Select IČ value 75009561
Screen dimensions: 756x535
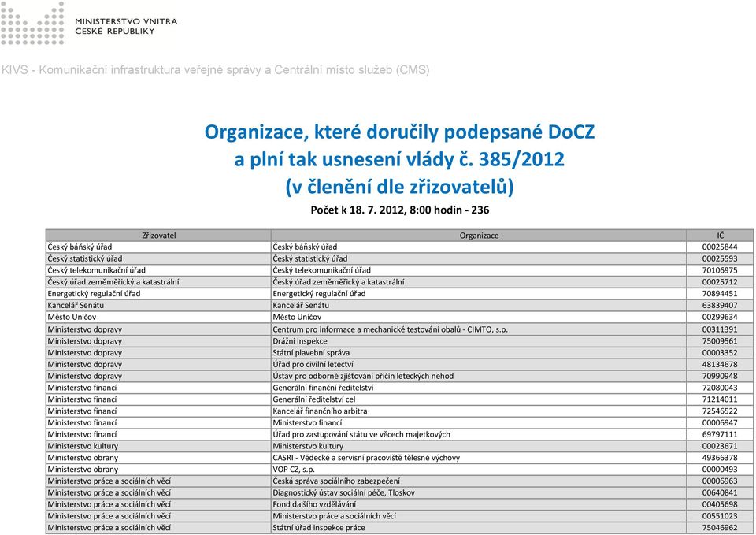pyautogui.click(x=720, y=341)
